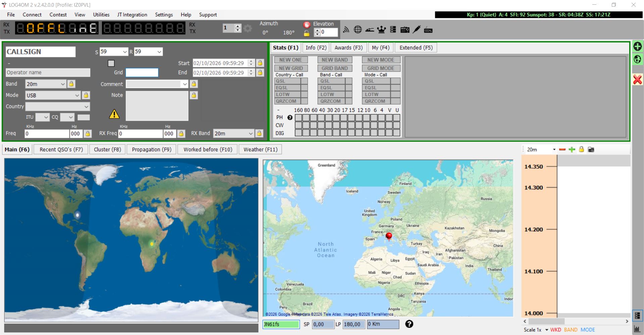
Task: Click the Grid input field
Action: click(x=142, y=72)
